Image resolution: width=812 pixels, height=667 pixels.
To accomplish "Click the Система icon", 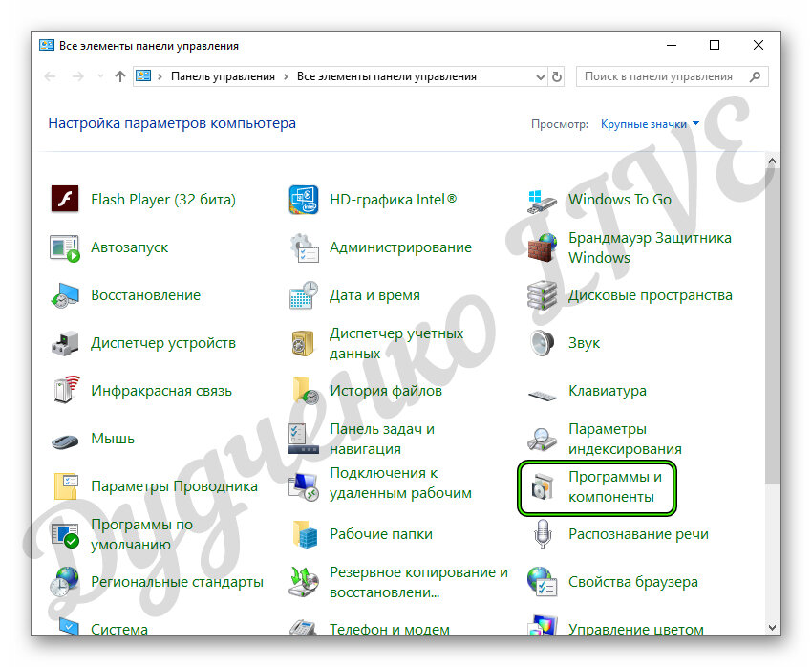I will (67, 627).
